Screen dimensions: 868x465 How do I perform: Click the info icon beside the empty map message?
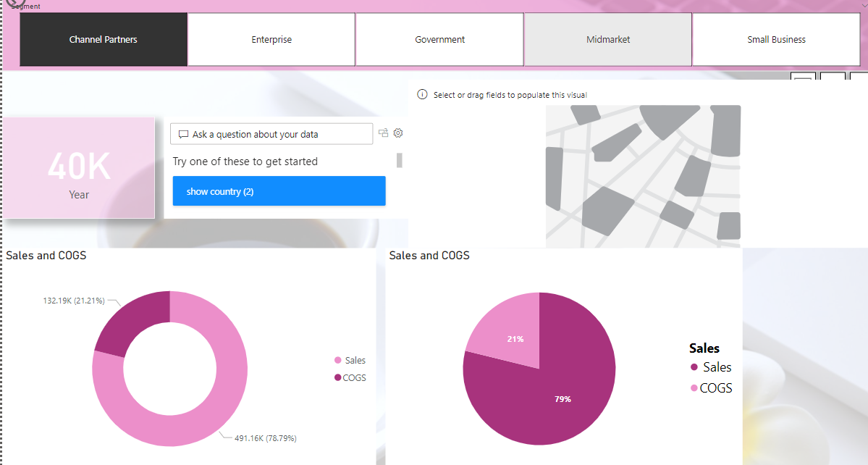[x=422, y=95]
